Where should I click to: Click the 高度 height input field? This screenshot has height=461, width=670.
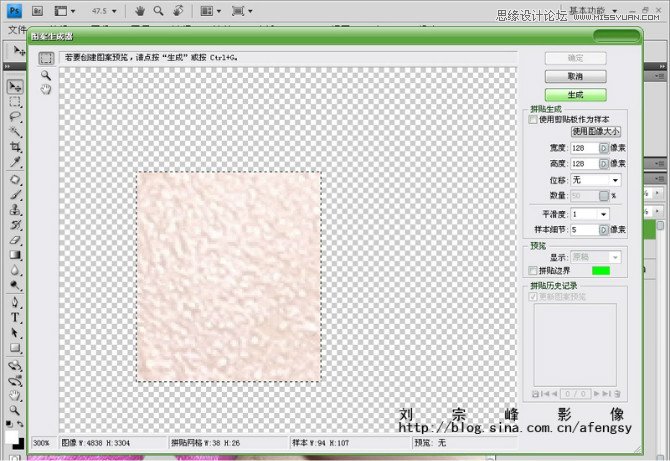click(x=585, y=164)
